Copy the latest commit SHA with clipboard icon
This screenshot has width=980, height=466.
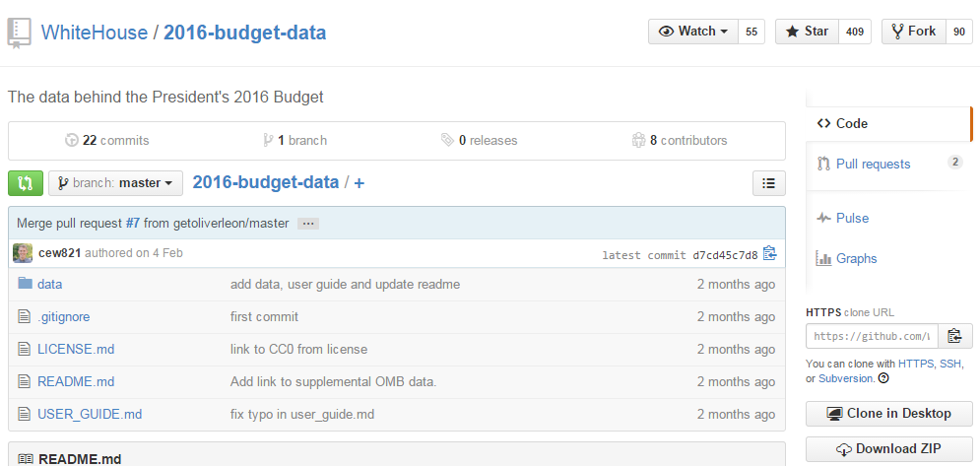click(x=769, y=254)
